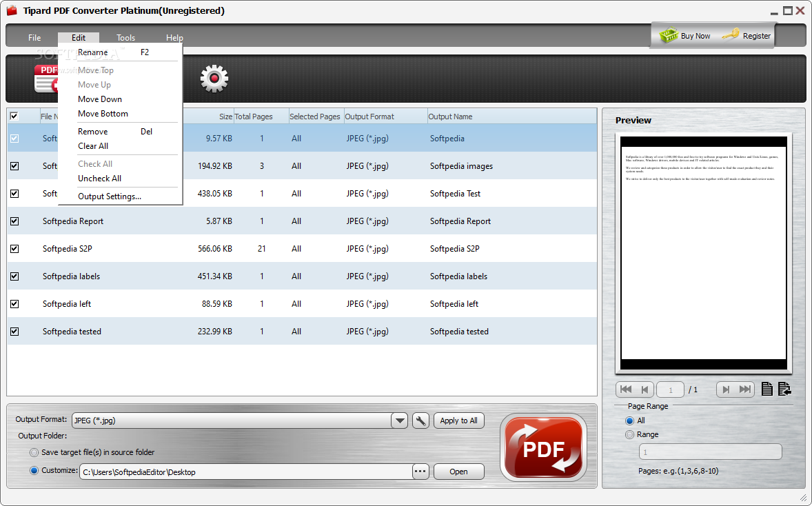This screenshot has width=812, height=506.
Task: Select the Softpedia S2P file name
Action: 68,249
